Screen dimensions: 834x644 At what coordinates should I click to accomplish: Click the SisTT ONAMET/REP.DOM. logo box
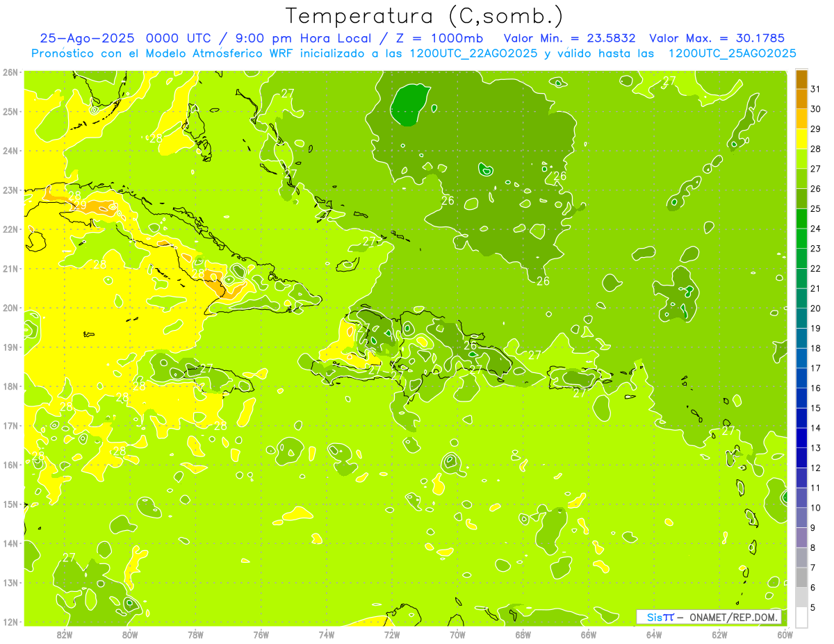click(x=709, y=617)
